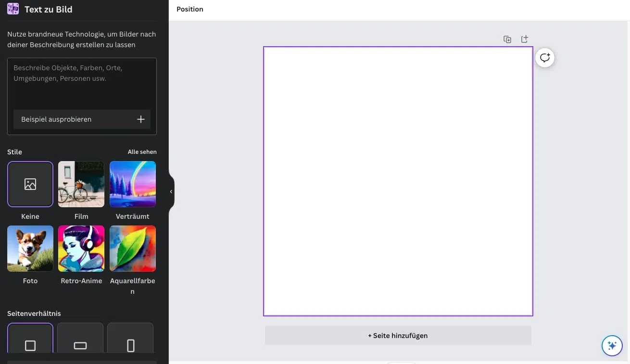The image size is (630, 364).
Task: Open the Canva Assistant sparkle icon
Action: 611,345
